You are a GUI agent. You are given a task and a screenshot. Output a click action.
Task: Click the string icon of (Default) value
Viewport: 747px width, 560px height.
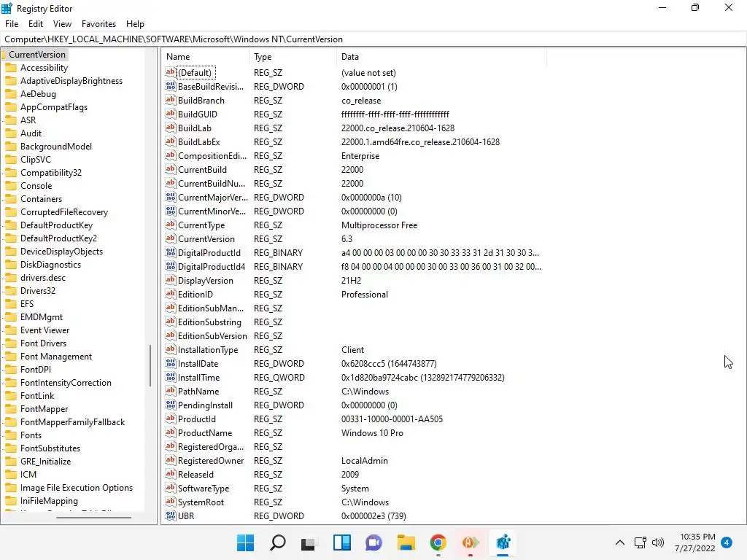point(171,72)
